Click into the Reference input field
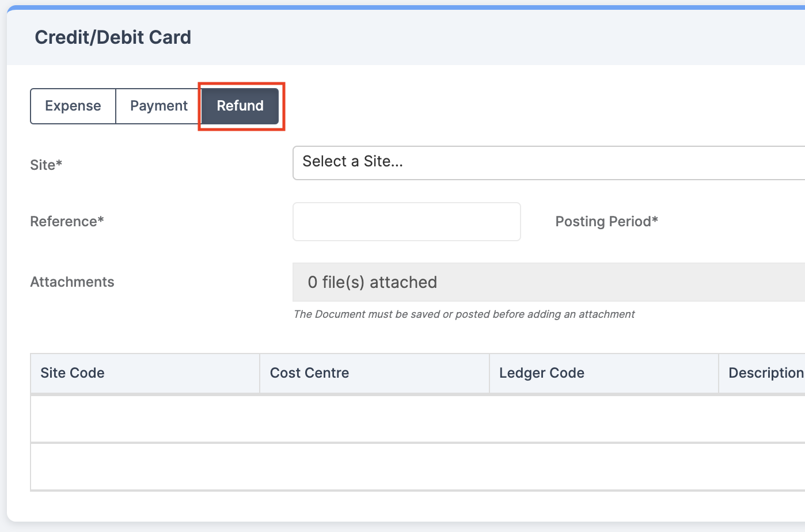The height and width of the screenshot is (532, 805). tap(407, 222)
